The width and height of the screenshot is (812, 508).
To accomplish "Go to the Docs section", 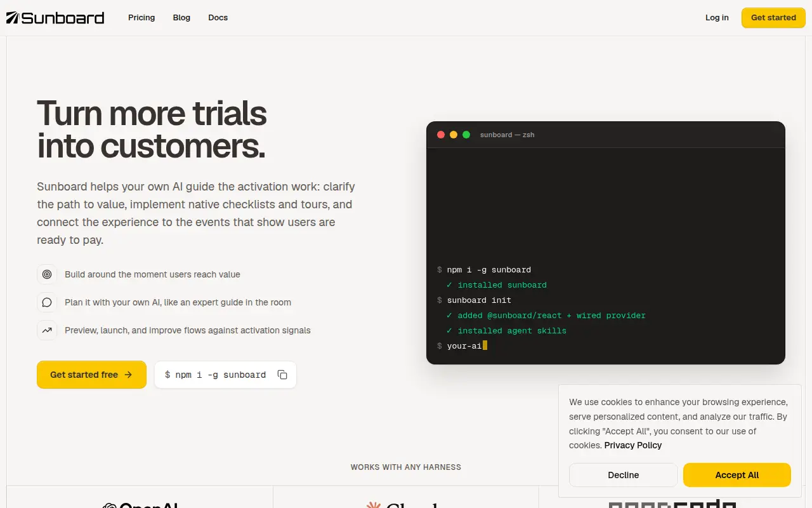I will pyautogui.click(x=218, y=18).
